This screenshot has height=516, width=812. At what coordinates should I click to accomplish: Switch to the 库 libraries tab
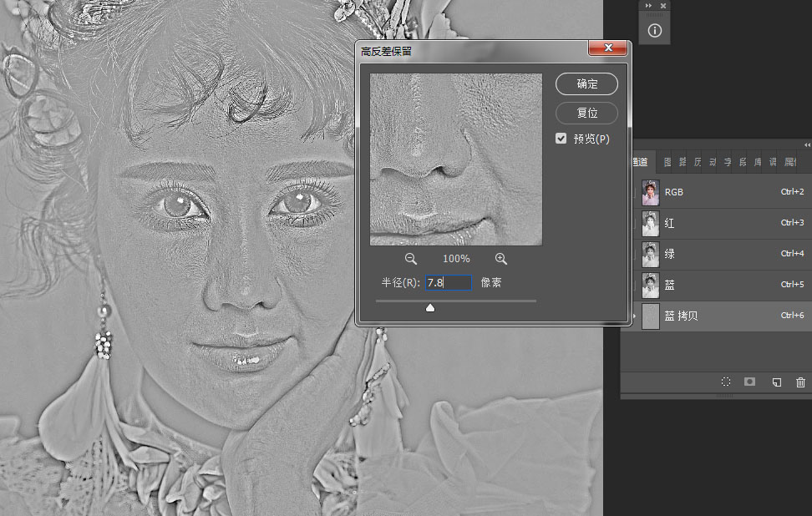pyautogui.click(x=758, y=162)
